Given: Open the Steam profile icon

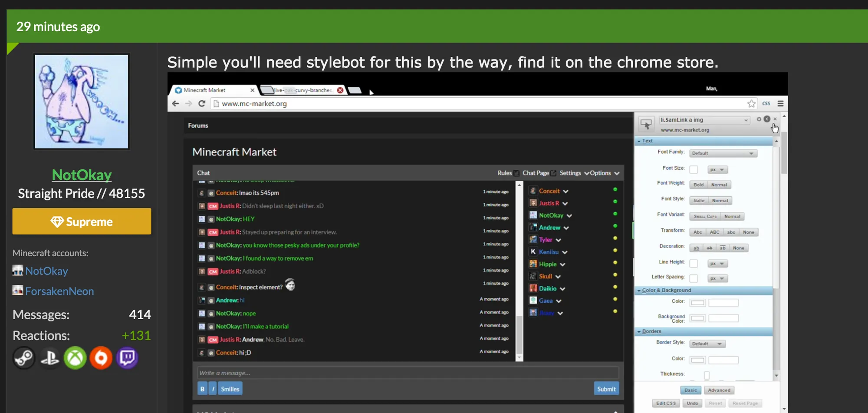Looking at the screenshot, I should click(24, 358).
